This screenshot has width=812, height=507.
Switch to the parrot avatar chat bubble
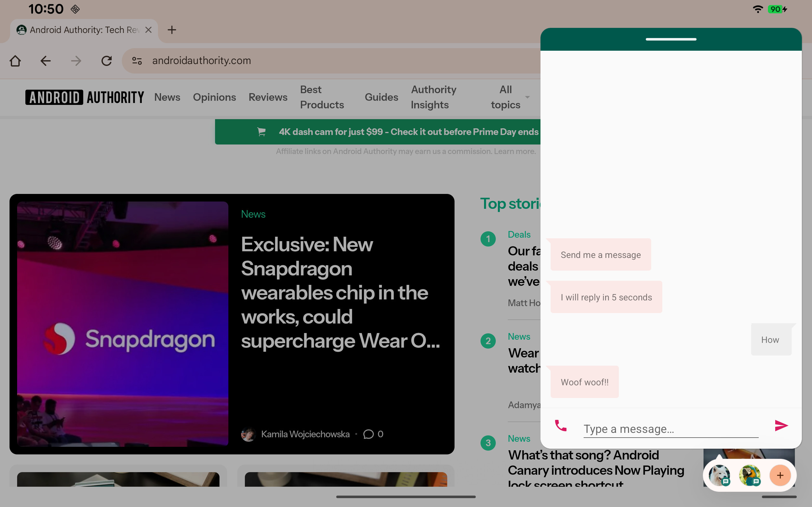pos(749,475)
